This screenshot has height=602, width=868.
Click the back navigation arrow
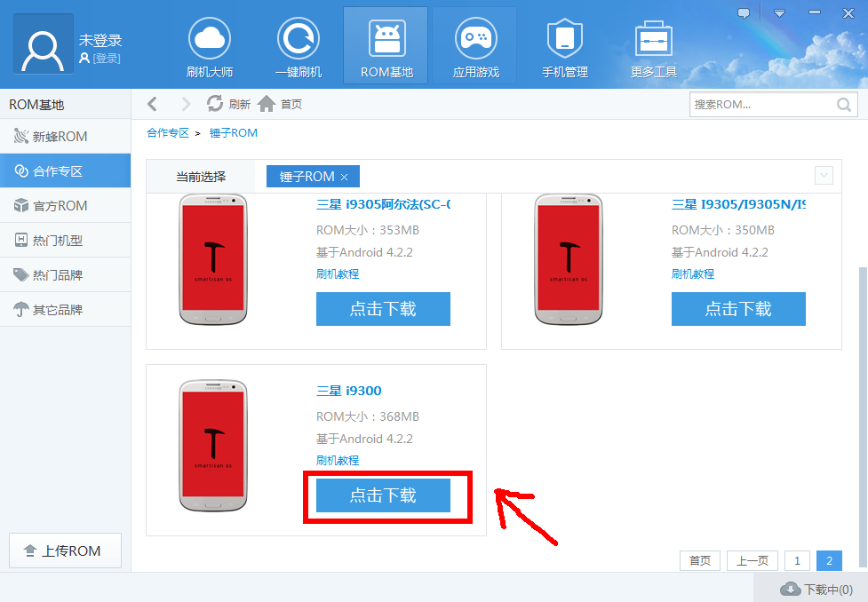[x=153, y=104]
